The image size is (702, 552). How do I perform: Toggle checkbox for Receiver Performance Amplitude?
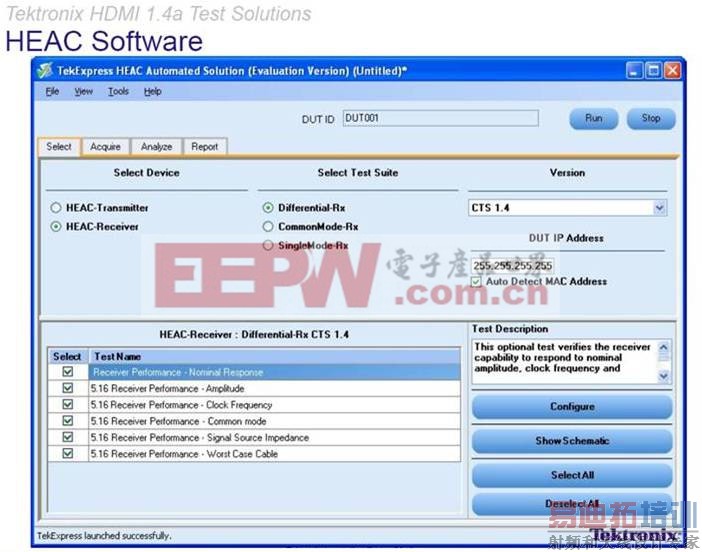tap(68, 388)
